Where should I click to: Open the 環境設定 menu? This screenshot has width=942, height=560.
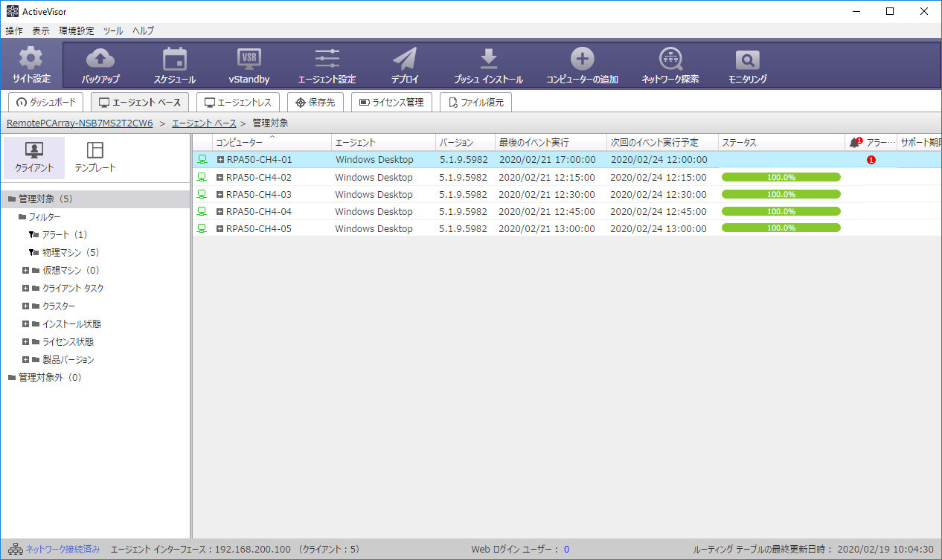click(77, 30)
